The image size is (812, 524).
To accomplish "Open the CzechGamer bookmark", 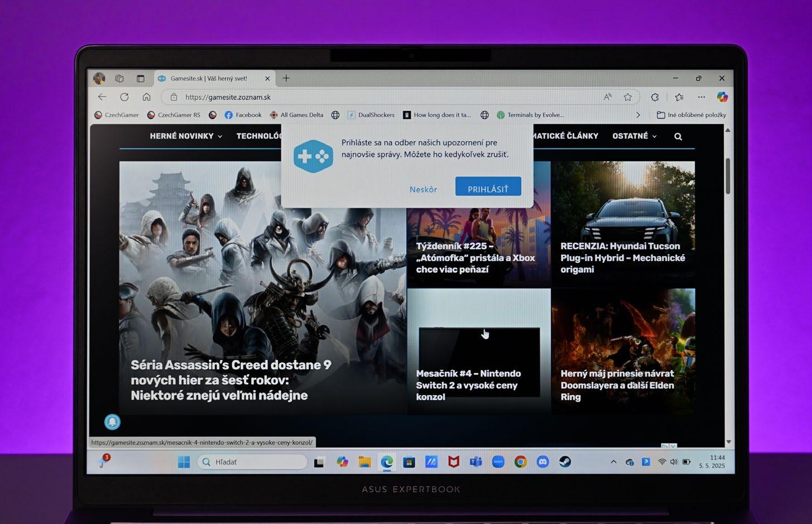I will [117, 115].
